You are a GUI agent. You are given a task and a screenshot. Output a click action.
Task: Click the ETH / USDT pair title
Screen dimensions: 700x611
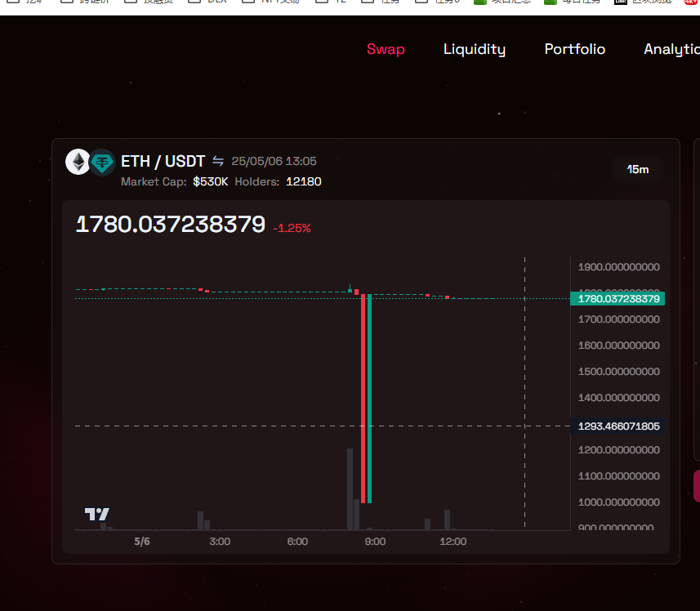click(163, 161)
